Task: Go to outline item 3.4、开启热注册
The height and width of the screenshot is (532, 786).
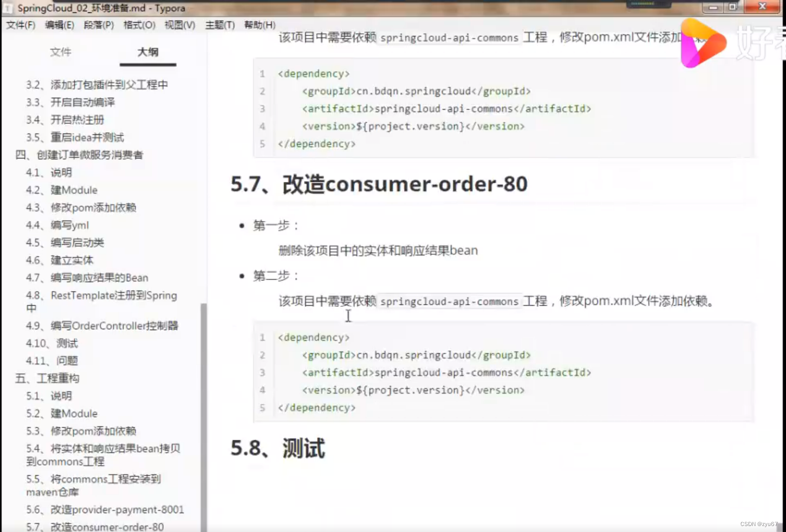Action: pyautogui.click(x=65, y=120)
